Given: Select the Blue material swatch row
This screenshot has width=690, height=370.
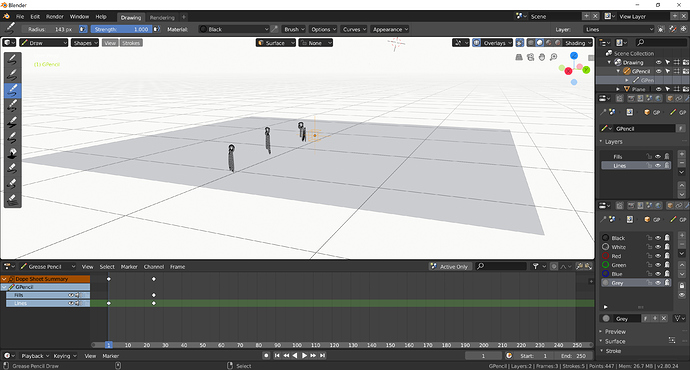Looking at the screenshot, I should (636, 274).
